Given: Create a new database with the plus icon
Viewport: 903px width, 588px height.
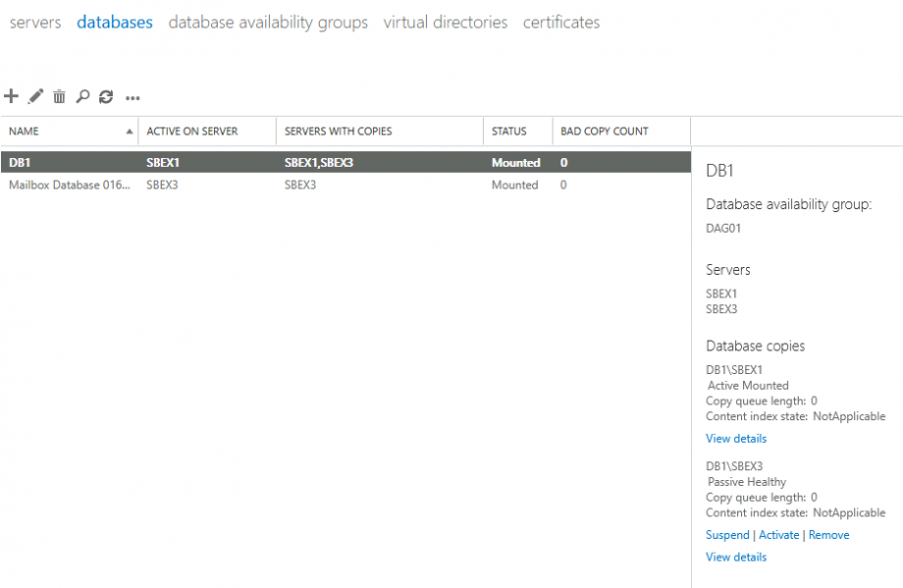Looking at the screenshot, I should click(x=11, y=96).
